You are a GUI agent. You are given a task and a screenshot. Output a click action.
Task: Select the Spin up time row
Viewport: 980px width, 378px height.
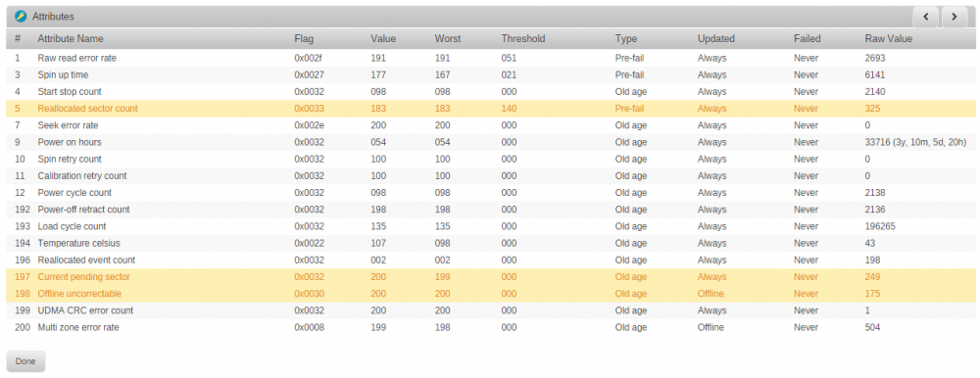click(491, 75)
